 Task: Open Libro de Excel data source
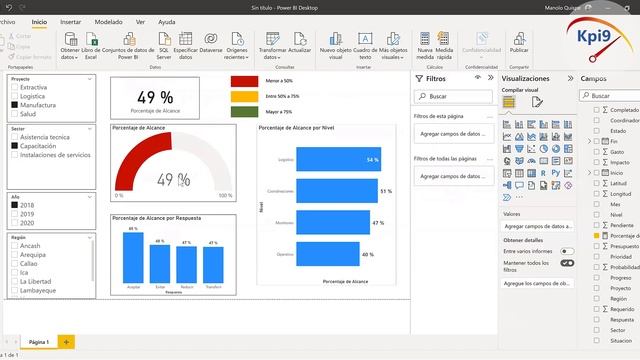click(91, 40)
